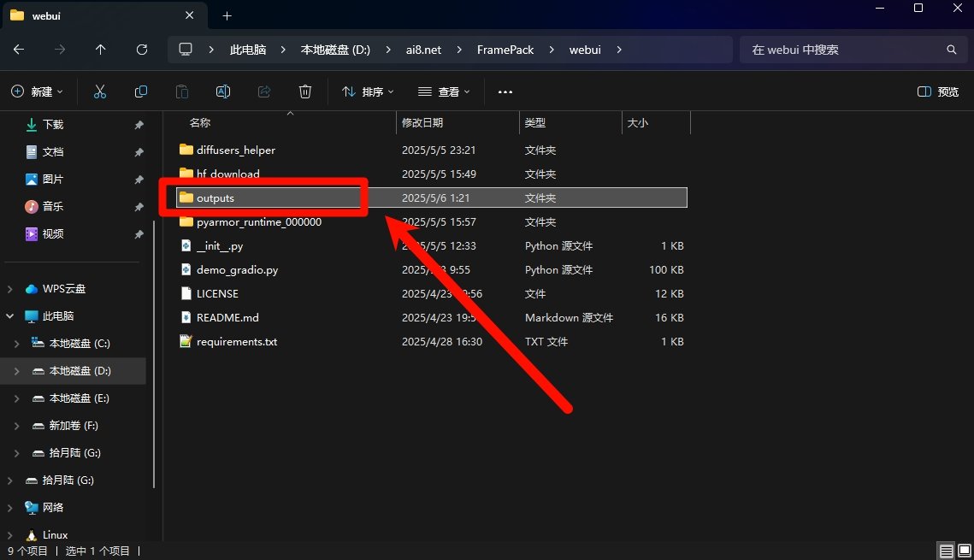Navigate up one folder level
The height and width of the screenshot is (560, 974).
(x=100, y=50)
